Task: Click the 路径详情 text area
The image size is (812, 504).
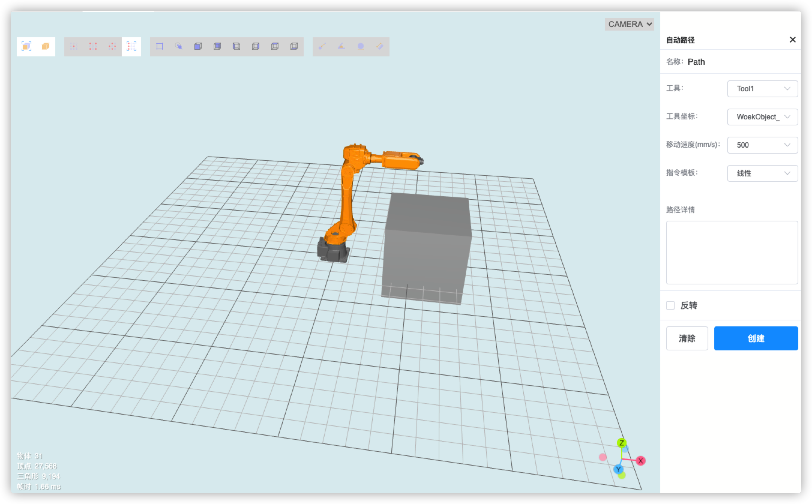Action: (732, 252)
